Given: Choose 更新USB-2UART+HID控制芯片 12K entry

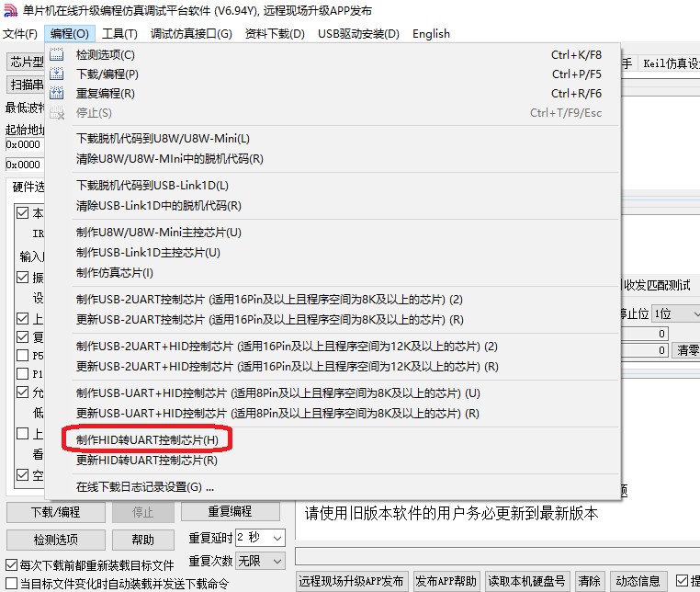Looking at the screenshot, I should pos(333,367).
